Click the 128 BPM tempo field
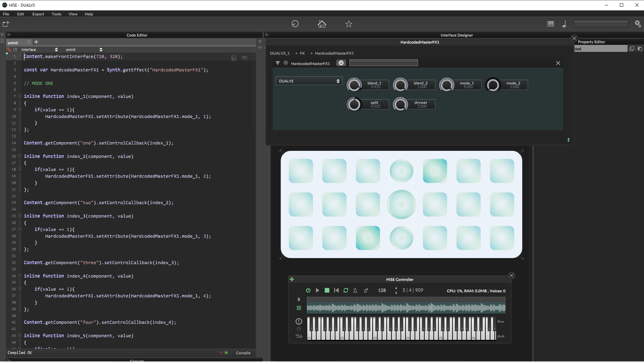 click(382, 290)
